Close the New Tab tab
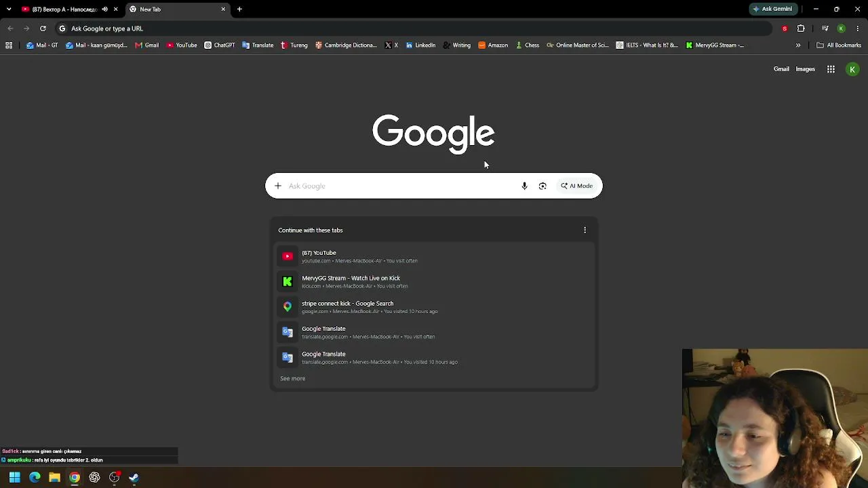 coord(223,9)
